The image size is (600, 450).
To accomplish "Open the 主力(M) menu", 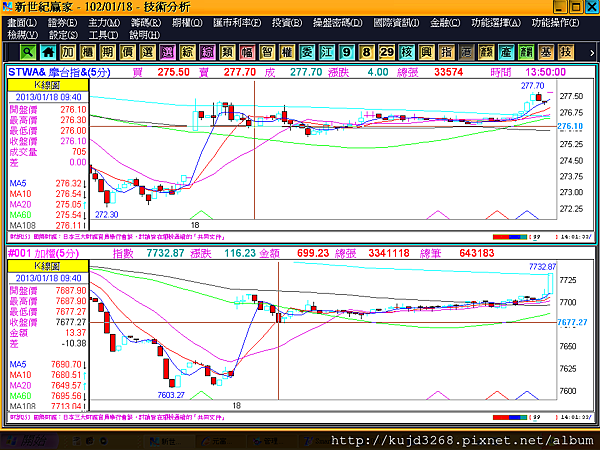I will 104,23.
